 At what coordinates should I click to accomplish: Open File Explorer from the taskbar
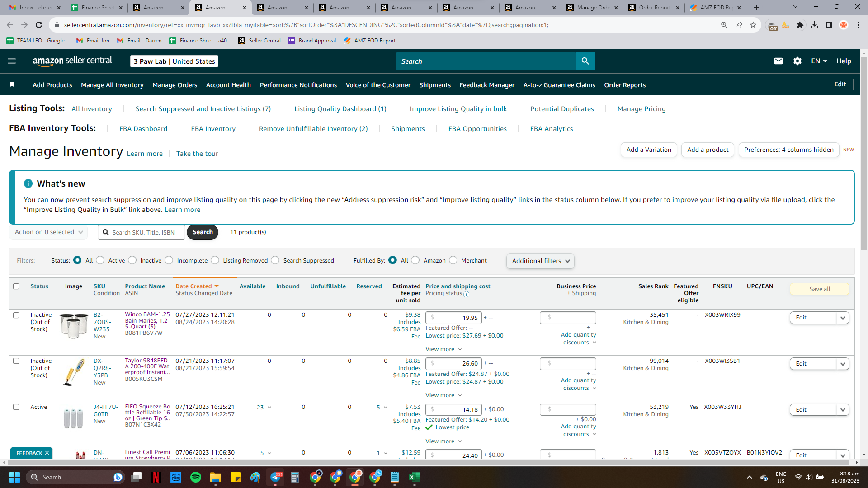click(x=215, y=477)
